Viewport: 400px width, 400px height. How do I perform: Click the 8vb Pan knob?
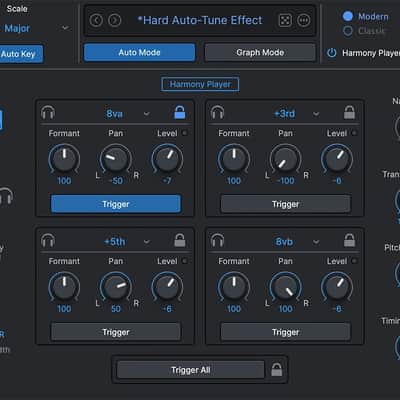(285, 287)
